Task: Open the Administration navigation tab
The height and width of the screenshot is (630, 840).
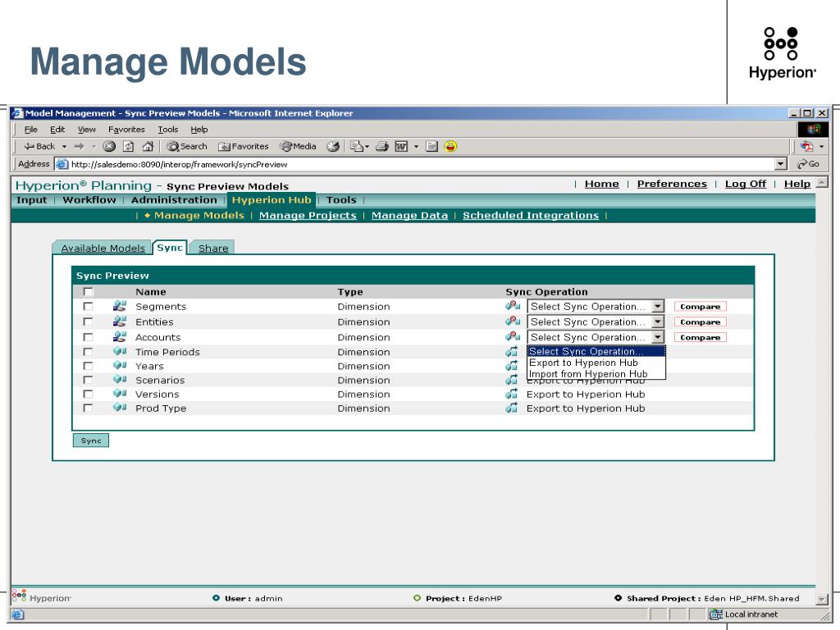Action: click(x=174, y=200)
